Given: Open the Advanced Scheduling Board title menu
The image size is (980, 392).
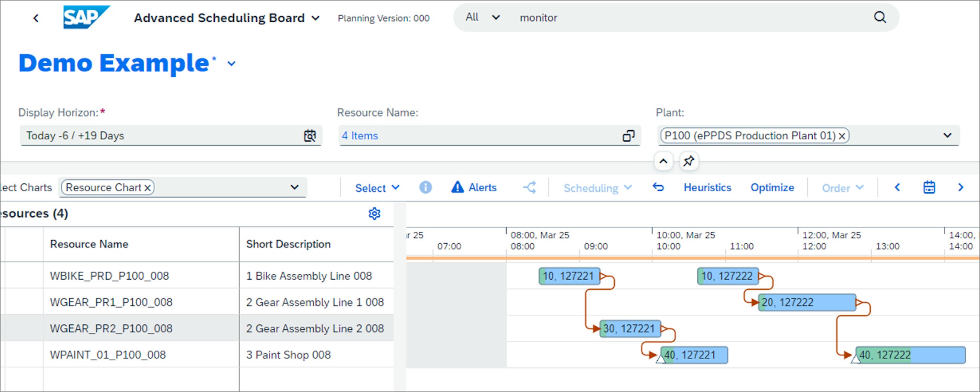Looking at the screenshot, I should coord(227,18).
